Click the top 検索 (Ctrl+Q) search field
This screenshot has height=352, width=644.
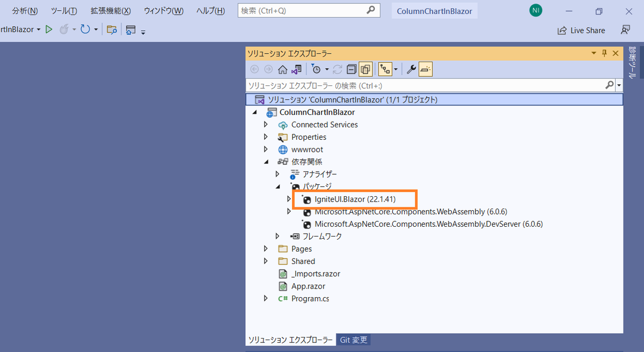pyautogui.click(x=309, y=10)
